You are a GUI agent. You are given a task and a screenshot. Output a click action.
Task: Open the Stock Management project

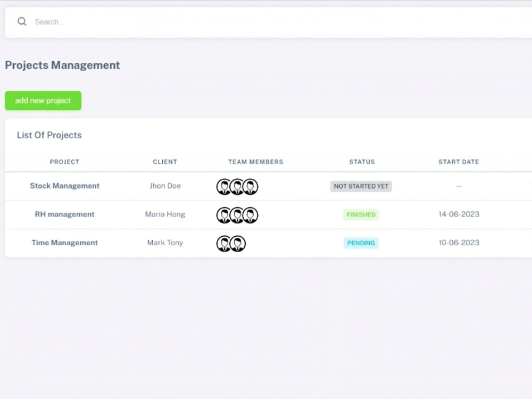(x=65, y=186)
